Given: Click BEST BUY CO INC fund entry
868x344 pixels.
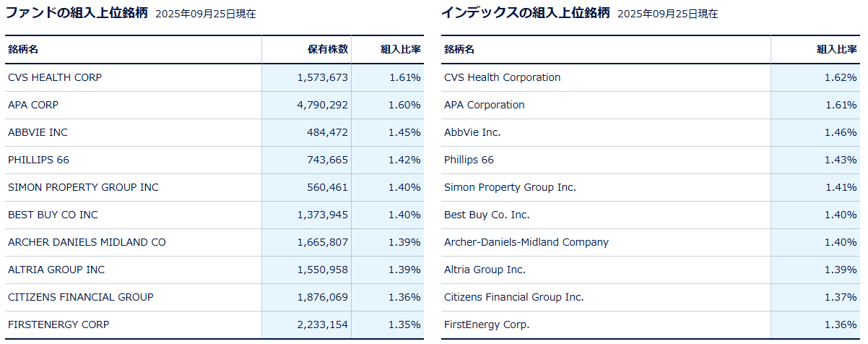Looking at the screenshot, I should [x=53, y=215].
